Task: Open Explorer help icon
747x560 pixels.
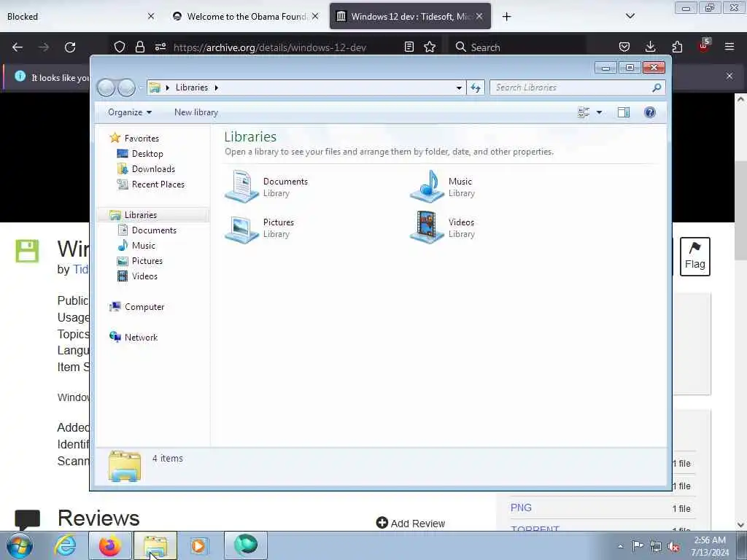Action: pyautogui.click(x=649, y=112)
